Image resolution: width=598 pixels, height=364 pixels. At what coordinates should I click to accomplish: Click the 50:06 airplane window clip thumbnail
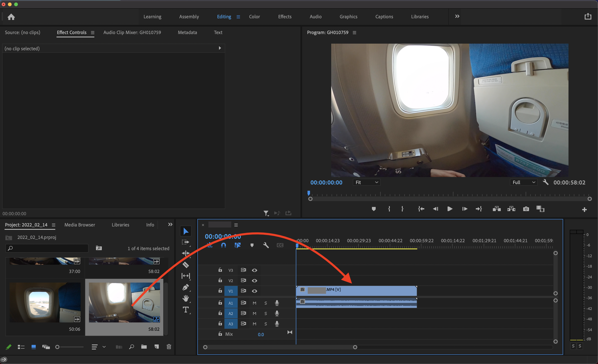[x=45, y=302]
